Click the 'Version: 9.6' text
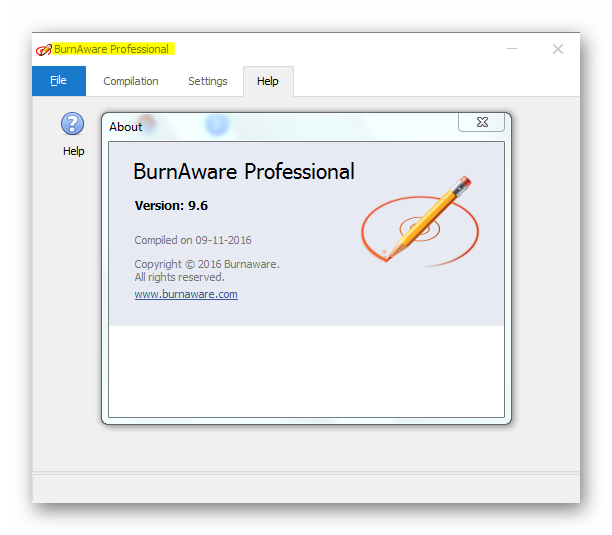Viewport: 612px width, 535px height. click(171, 206)
